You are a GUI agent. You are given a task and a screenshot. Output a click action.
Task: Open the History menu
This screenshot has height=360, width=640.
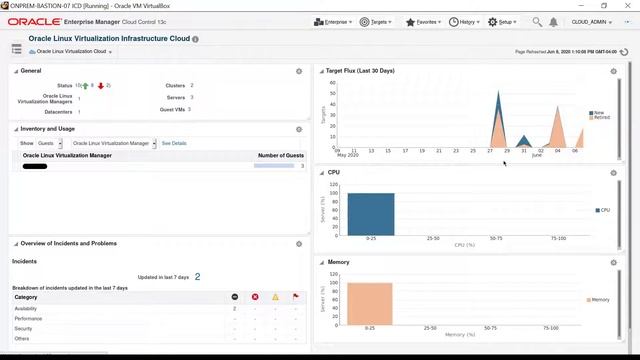coord(464,22)
